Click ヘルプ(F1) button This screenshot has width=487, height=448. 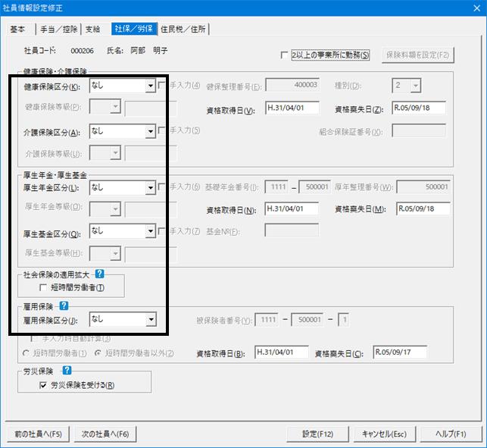pyautogui.click(x=451, y=434)
